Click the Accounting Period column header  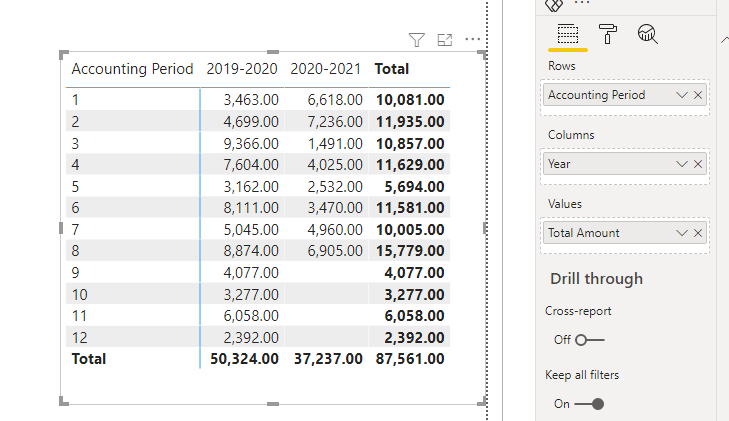tap(133, 69)
